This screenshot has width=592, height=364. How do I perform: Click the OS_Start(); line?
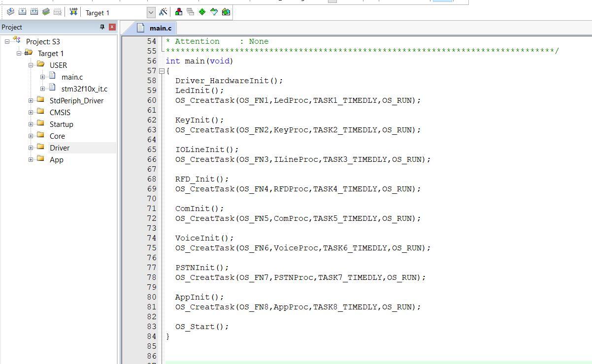click(x=202, y=327)
